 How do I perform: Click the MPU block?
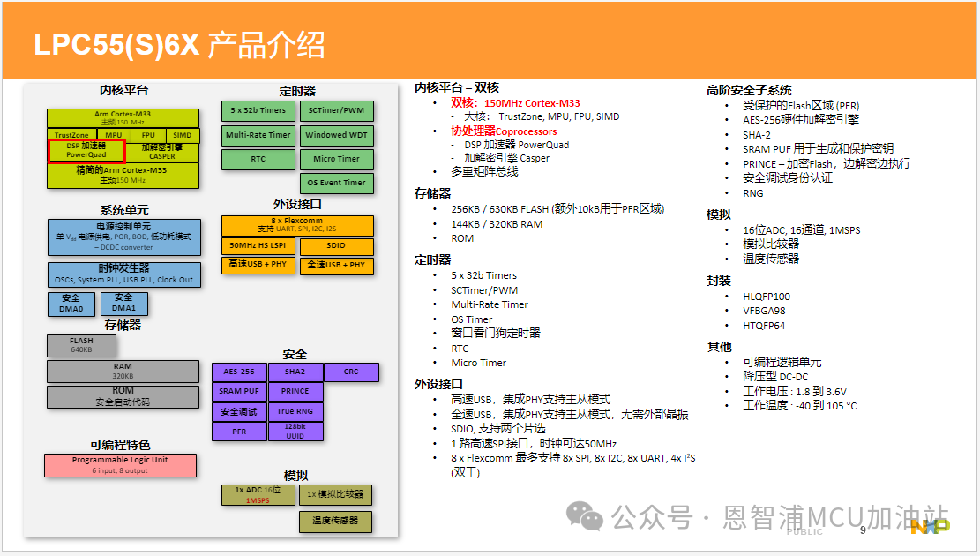pyautogui.click(x=114, y=134)
